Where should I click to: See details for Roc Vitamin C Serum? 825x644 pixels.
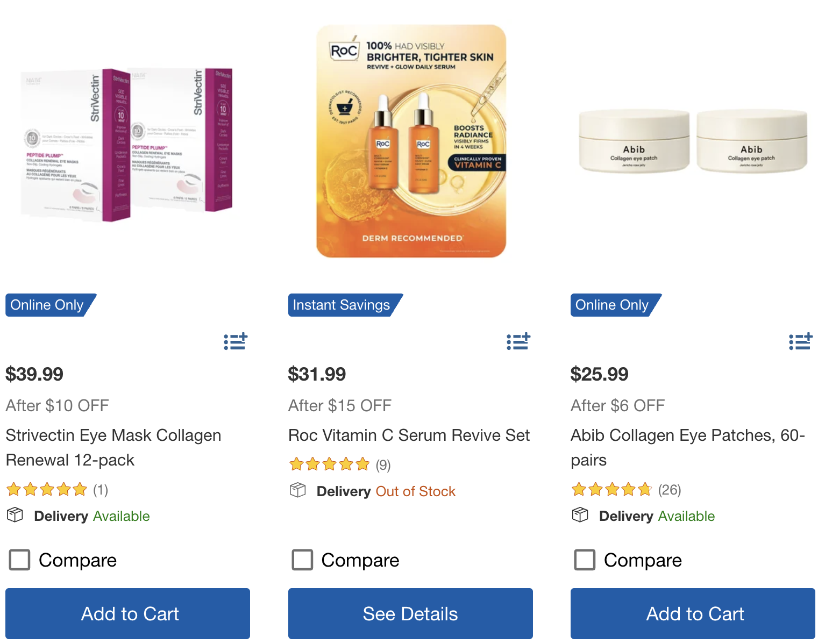[410, 613]
